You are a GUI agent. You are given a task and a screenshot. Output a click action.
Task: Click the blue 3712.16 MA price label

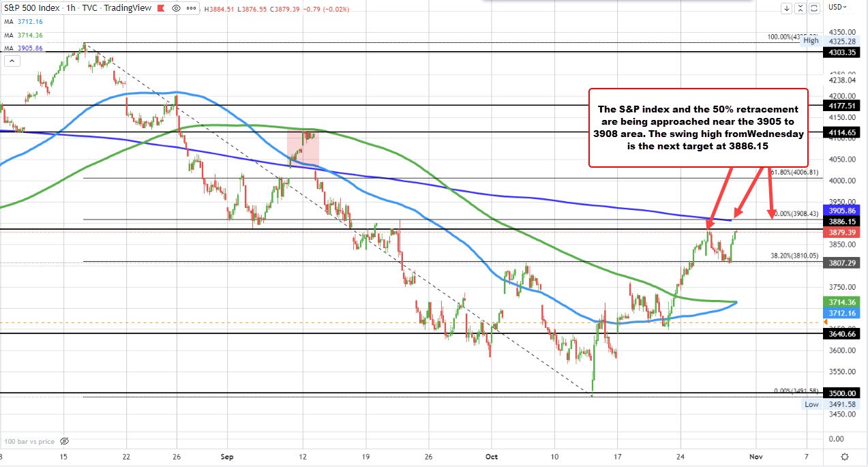[x=843, y=313]
